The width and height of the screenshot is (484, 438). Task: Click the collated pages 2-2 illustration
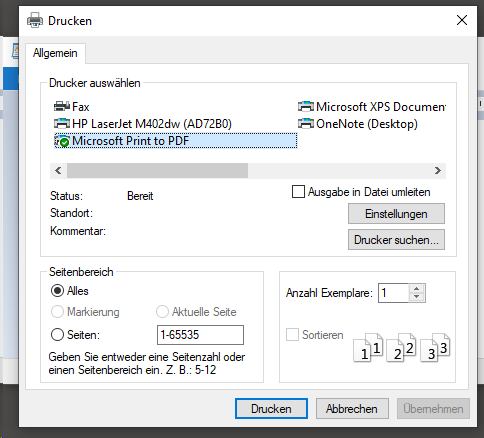click(x=401, y=347)
